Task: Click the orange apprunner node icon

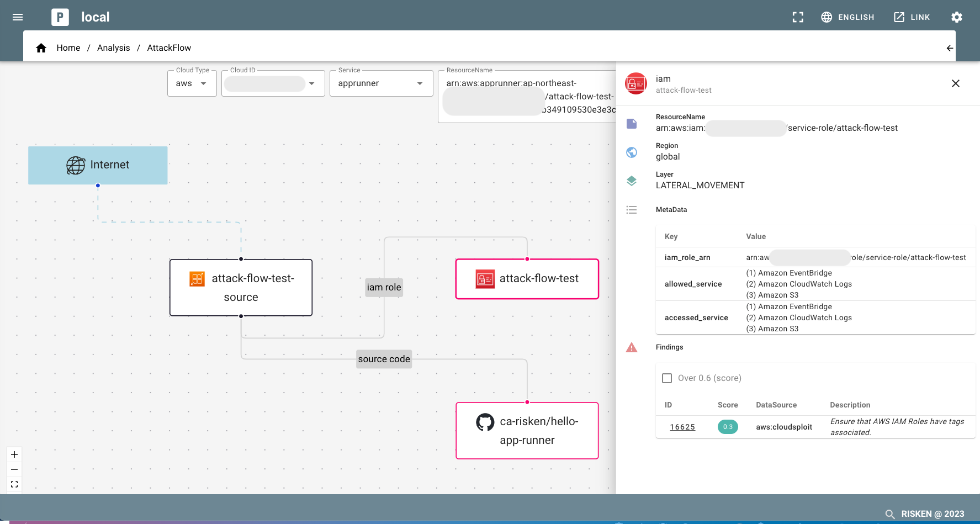Action: [x=197, y=279]
